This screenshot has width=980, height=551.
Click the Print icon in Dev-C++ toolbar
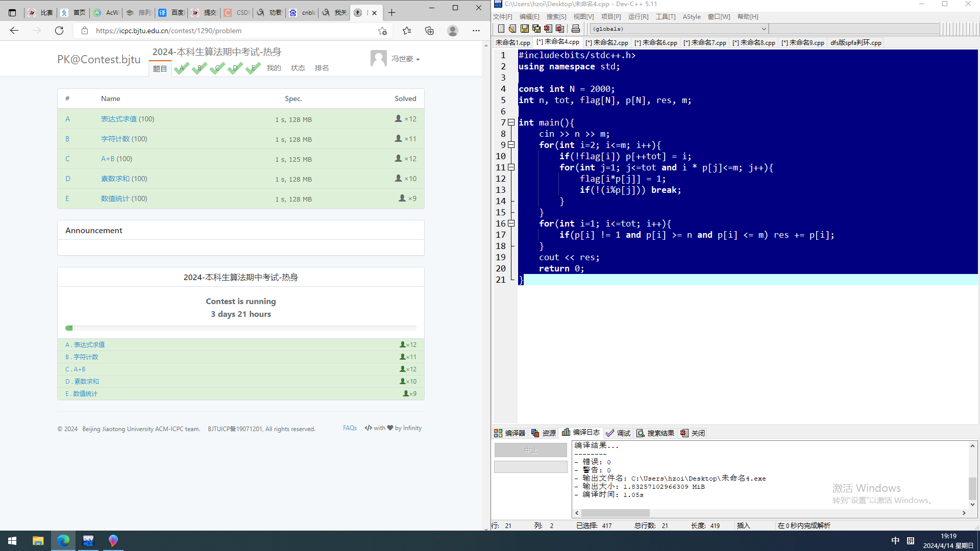tap(576, 29)
